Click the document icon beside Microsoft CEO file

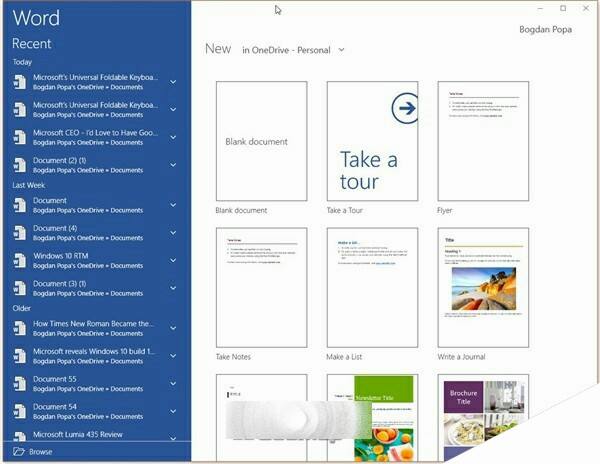point(20,137)
